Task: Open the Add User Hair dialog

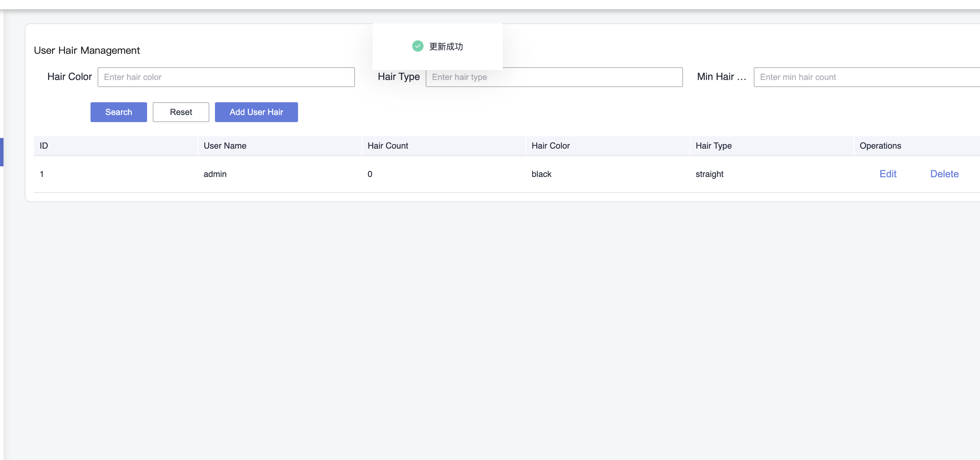Action: (256, 112)
